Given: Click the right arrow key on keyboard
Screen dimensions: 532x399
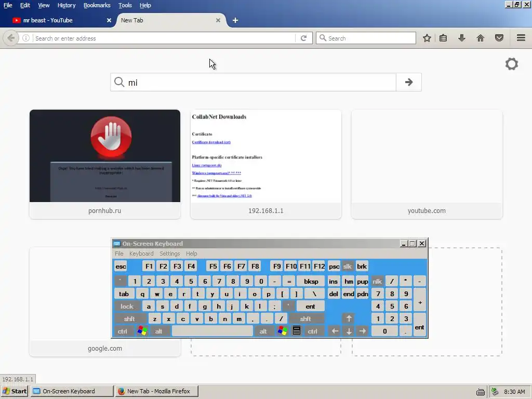Looking at the screenshot, I should point(363,331).
